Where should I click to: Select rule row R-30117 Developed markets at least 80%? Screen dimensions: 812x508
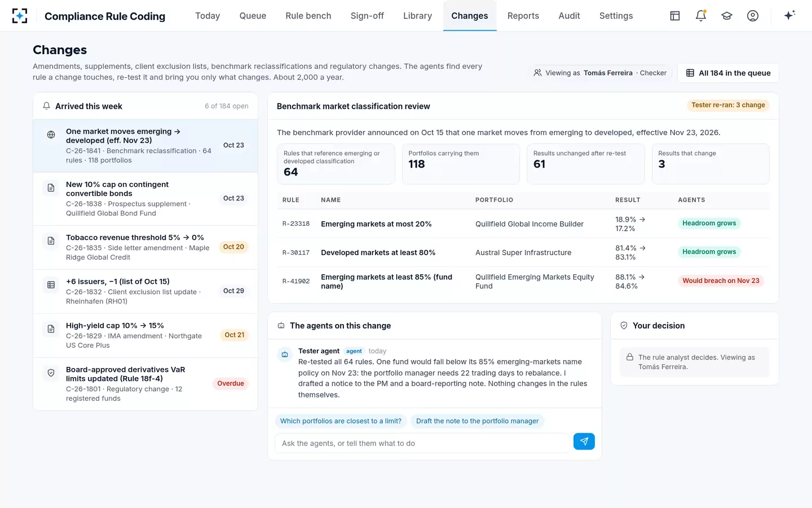pyautogui.click(x=523, y=252)
